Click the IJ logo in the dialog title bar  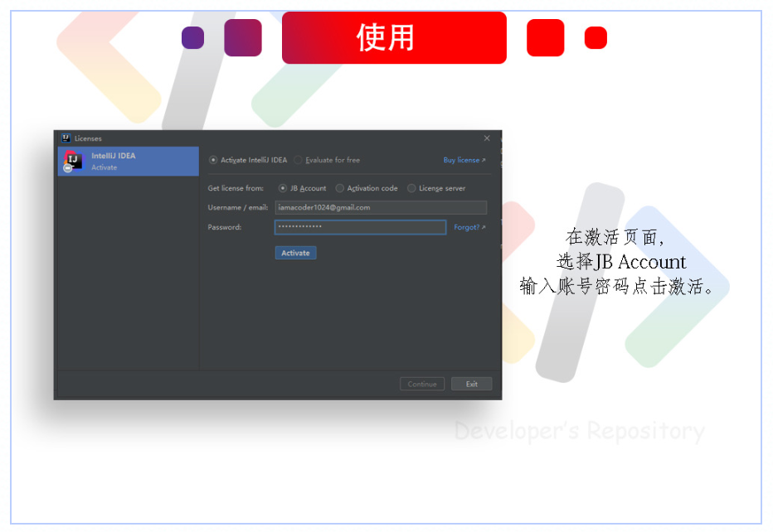click(66, 138)
